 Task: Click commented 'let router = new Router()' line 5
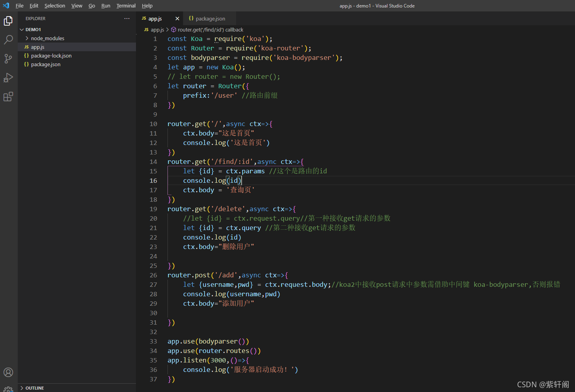tap(224, 76)
